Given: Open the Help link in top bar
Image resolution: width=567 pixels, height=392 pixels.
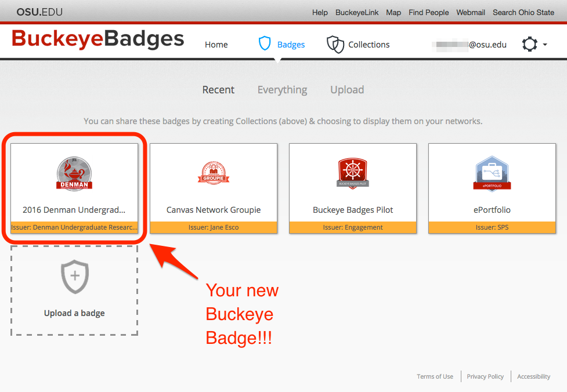Looking at the screenshot, I should (320, 12).
